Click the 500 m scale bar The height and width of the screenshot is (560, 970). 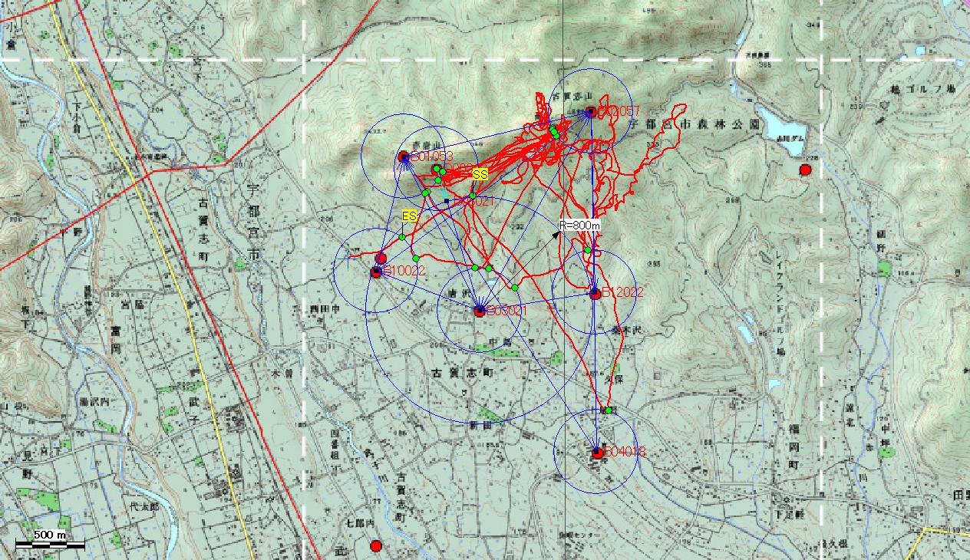click(50, 544)
